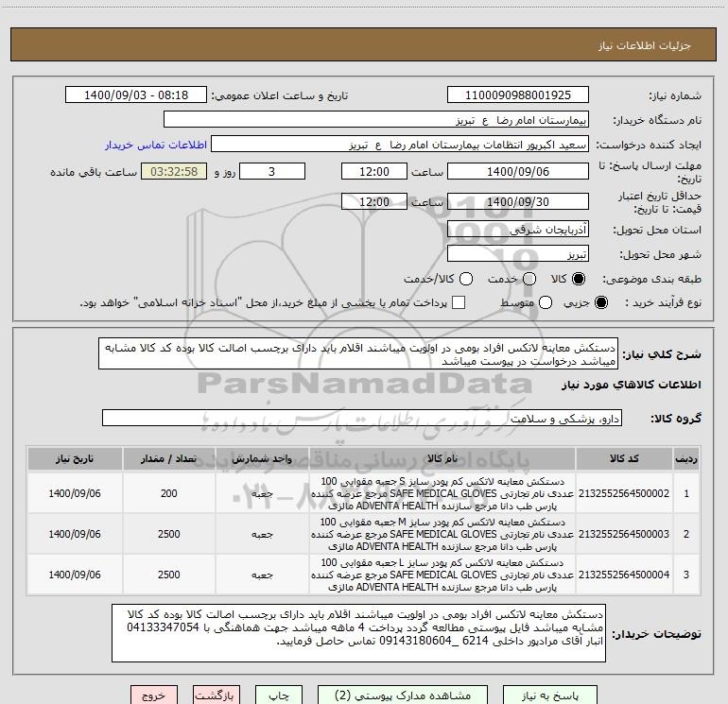Click remaining days field showing 3
The image size is (728, 704).
pyautogui.click(x=272, y=171)
